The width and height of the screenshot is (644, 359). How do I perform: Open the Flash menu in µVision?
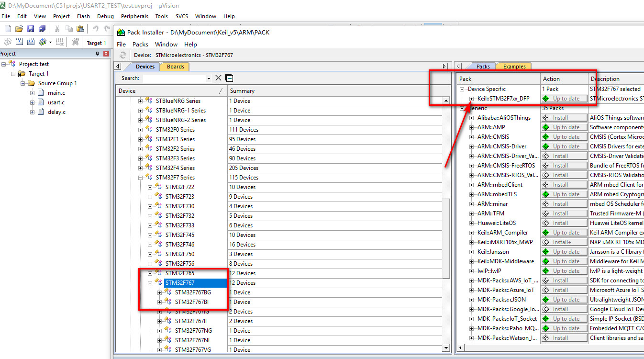point(83,16)
